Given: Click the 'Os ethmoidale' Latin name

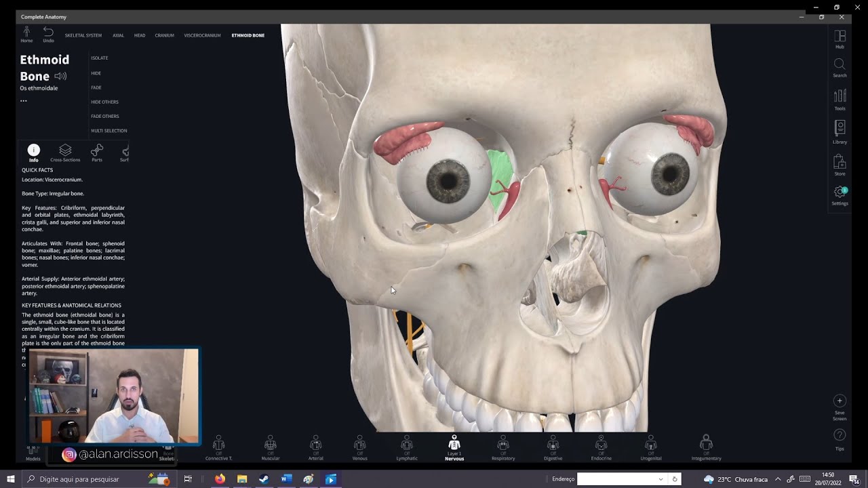Looking at the screenshot, I should tap(39, 88).
